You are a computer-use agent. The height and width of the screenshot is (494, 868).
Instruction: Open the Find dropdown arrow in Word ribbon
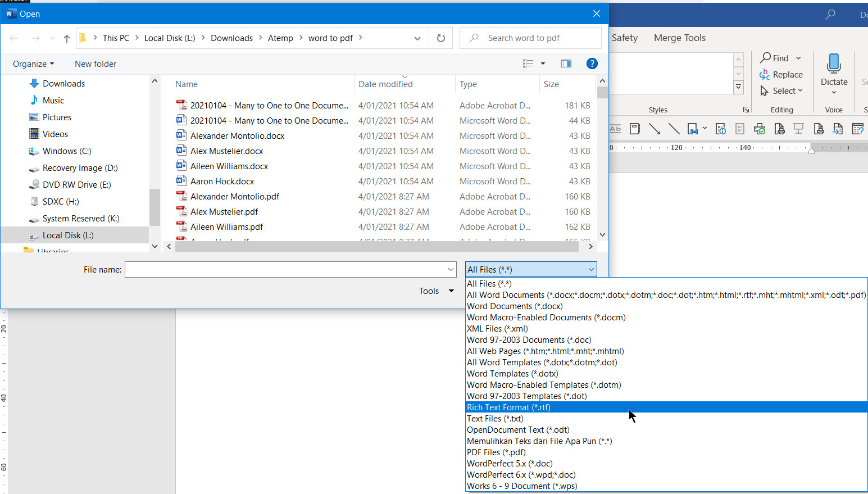click(798, 58)
